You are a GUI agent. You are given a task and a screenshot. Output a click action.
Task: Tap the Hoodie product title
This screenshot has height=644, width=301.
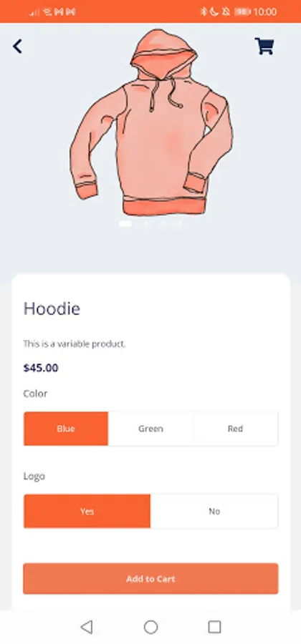pyautogui.click(x=52, y=308)
